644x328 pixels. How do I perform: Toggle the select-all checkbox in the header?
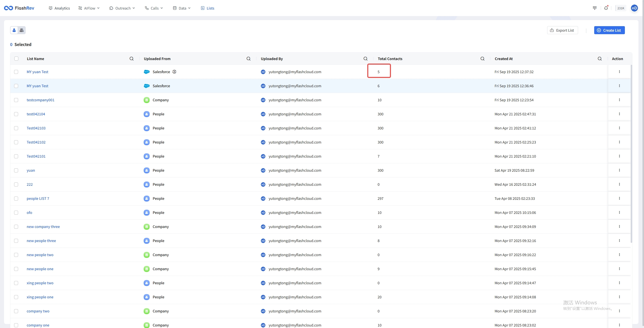coord(16,59)
